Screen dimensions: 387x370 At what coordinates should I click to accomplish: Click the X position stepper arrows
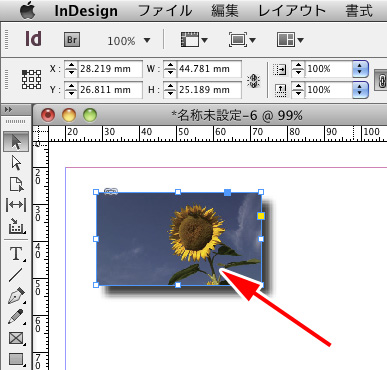point(71,69)
